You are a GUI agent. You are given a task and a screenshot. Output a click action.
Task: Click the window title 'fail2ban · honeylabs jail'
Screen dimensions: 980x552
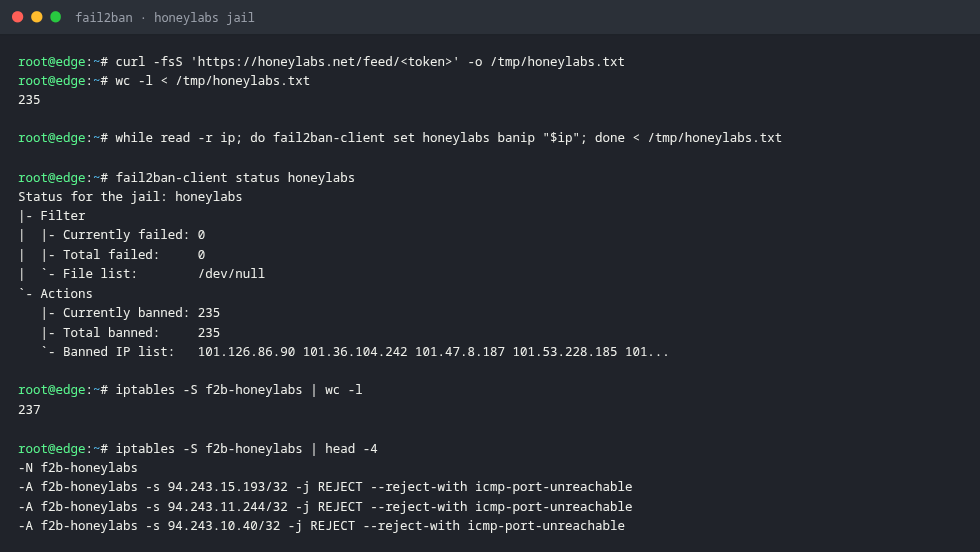[165, 18]
